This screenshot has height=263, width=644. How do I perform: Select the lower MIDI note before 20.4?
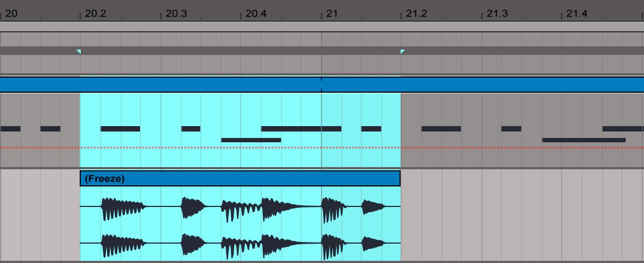(x=251, y=140)
